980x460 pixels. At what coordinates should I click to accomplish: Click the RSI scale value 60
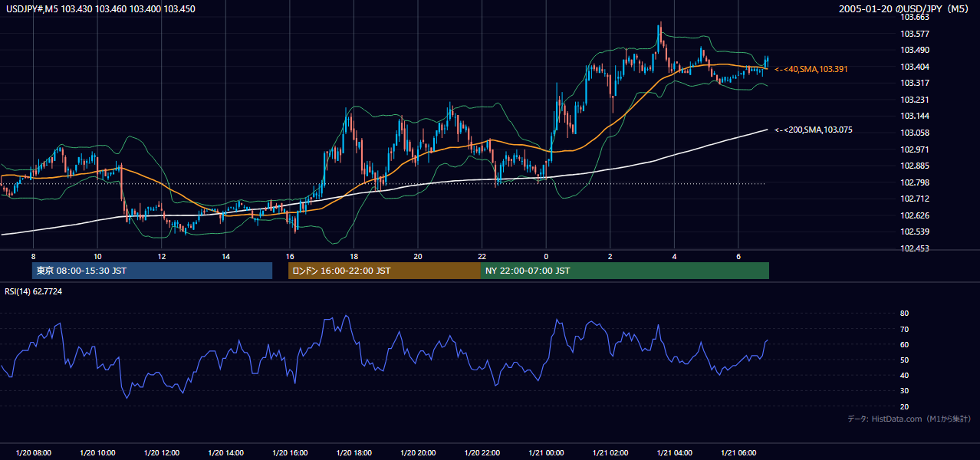point(904,344)
